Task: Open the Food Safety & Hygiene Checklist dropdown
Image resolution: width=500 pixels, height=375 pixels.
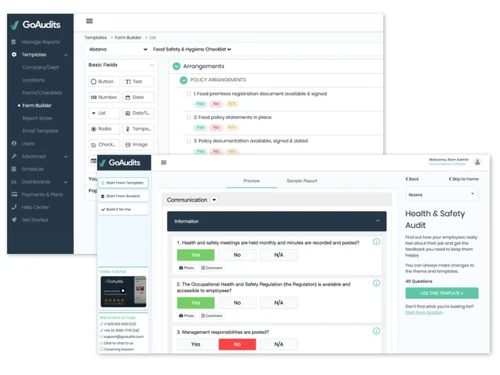Action: (x=192, y=49)
